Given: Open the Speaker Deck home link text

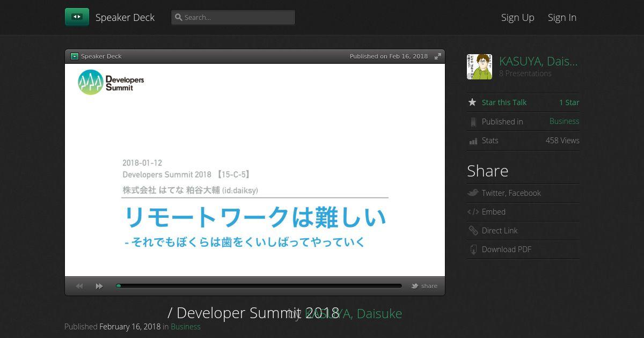Looking at the screenshot, I should pyautogui.click(x=125, y=17).
